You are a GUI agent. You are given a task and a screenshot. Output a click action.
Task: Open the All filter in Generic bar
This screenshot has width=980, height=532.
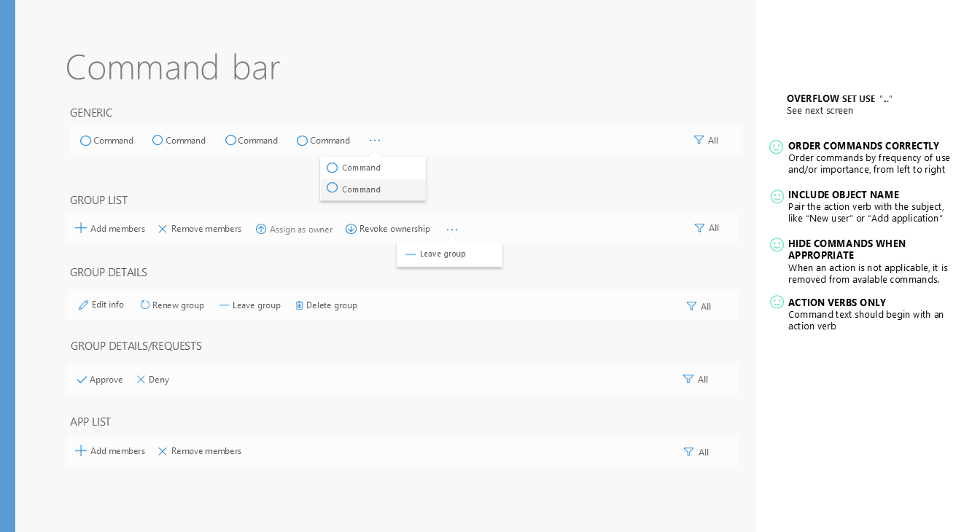[x=706, y=141]
